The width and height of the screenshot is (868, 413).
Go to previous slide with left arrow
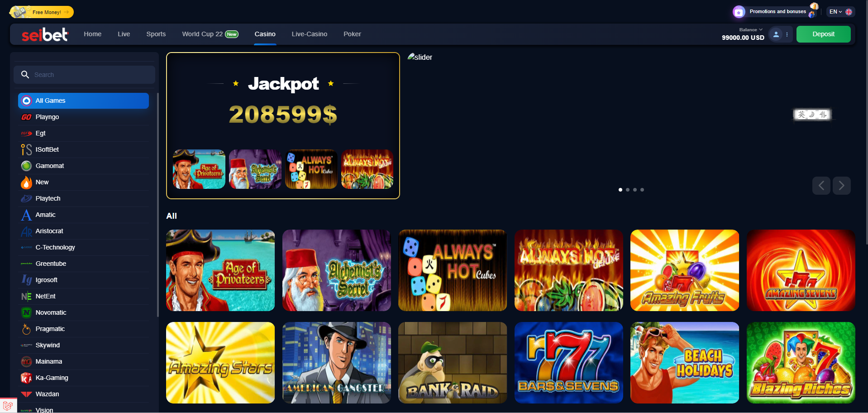(821, 186)
